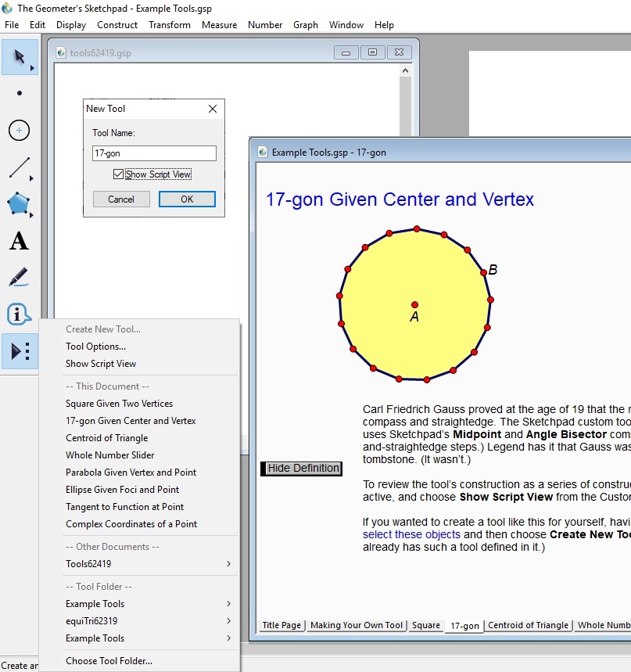Open the Graph menu

306,25
